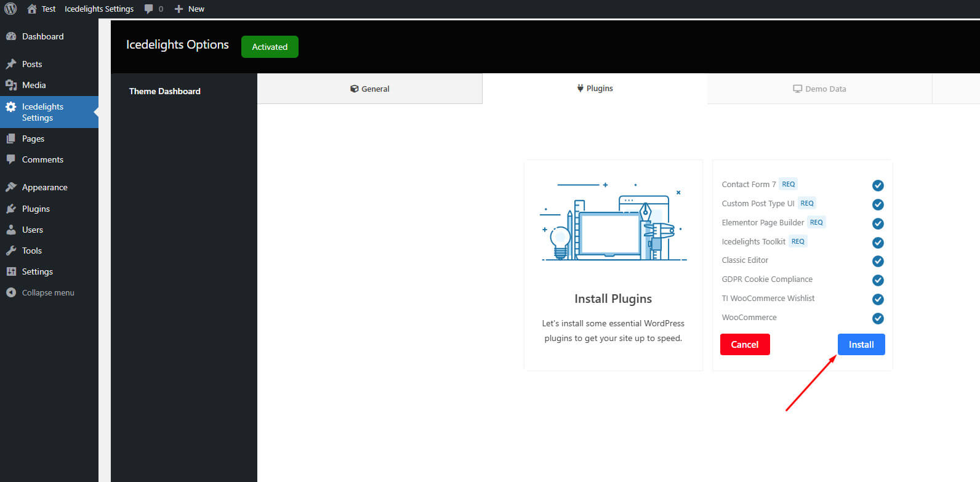Click the home icon beside Test
Image resolution: width=980 pixels, height=482 pixels.
click(x=32, y=9)
